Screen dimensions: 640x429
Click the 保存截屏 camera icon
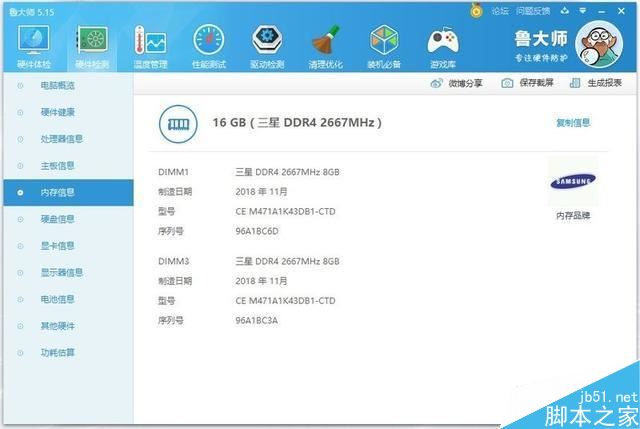coord(507,83)
